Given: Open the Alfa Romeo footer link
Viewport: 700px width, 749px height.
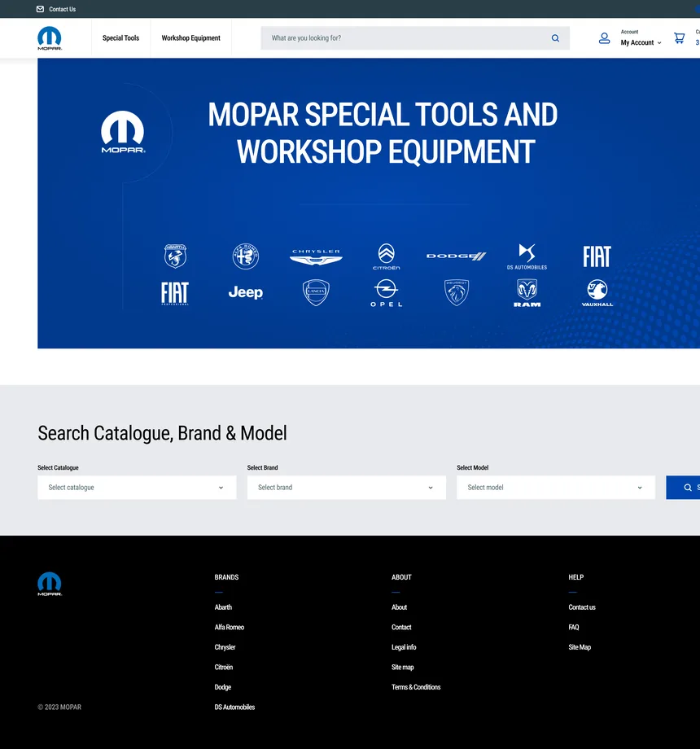Looking at the screenshot, I should [x=230, y=627].
